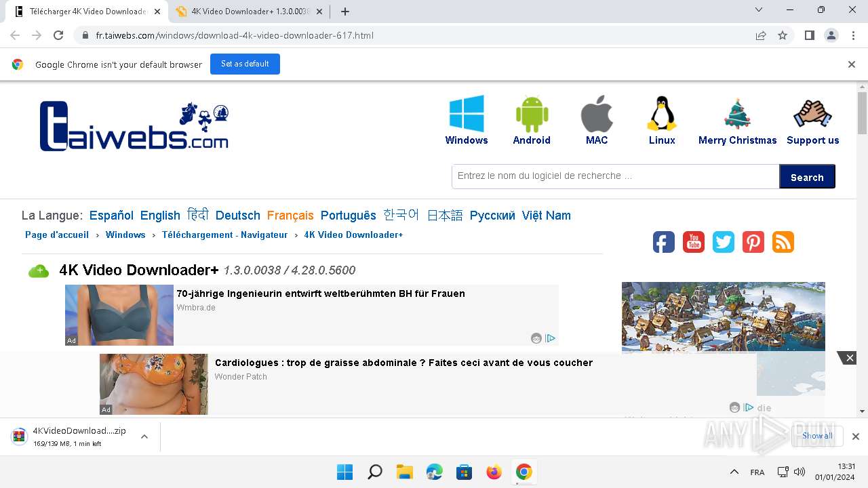Click the Support us handshake icon
The height and width of the screenshot is (488, 868).
[812, 114]
